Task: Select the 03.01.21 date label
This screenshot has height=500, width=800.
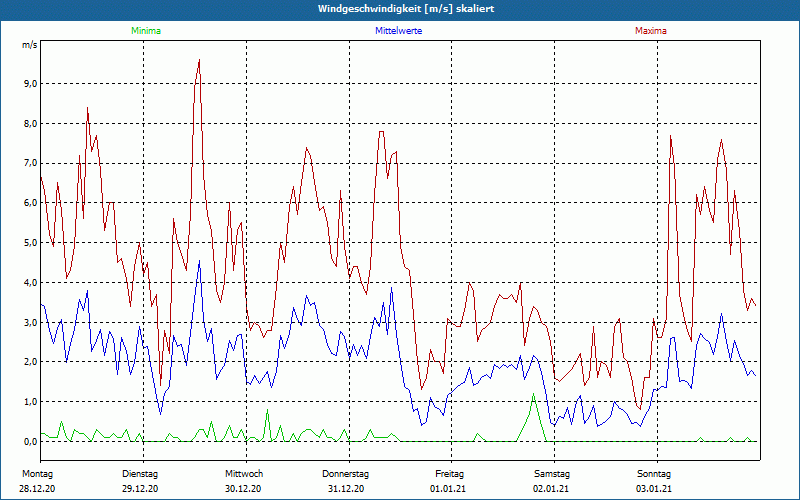Action: pos(655,488)
